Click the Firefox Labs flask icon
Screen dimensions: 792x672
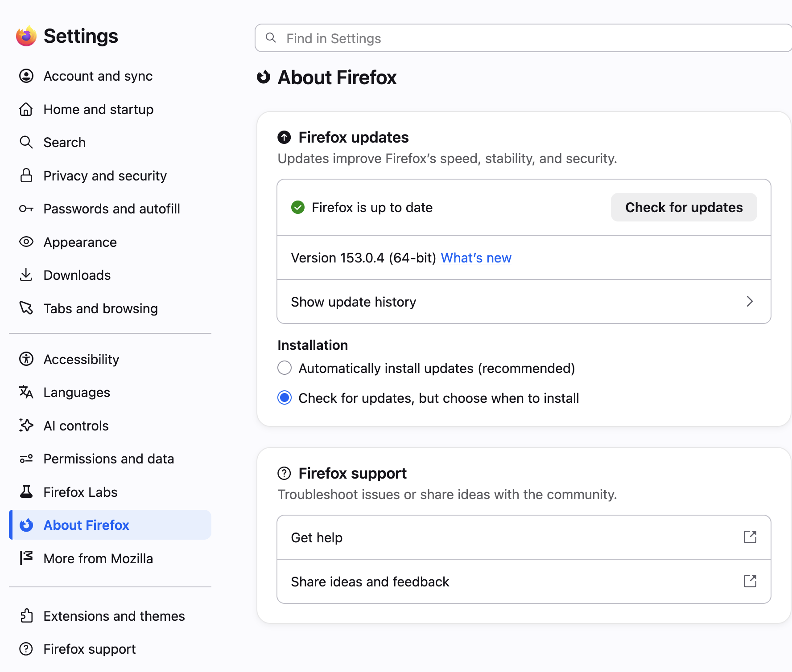26,492
